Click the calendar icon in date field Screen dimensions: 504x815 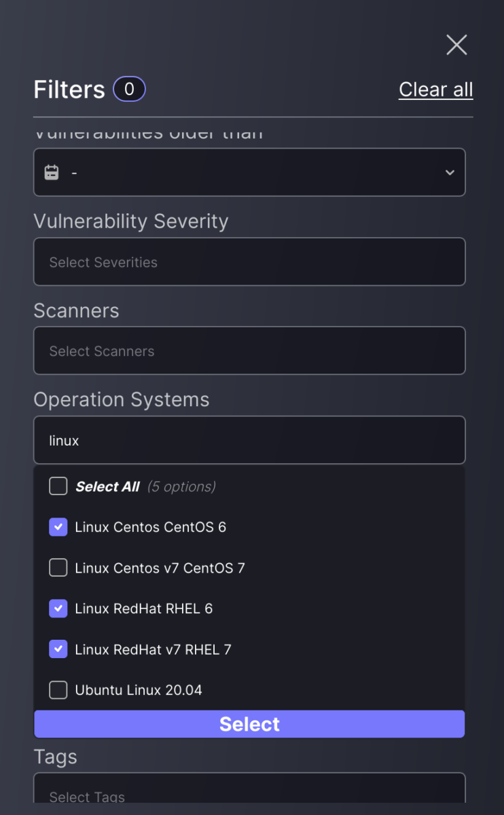click(x=52, y=173)
